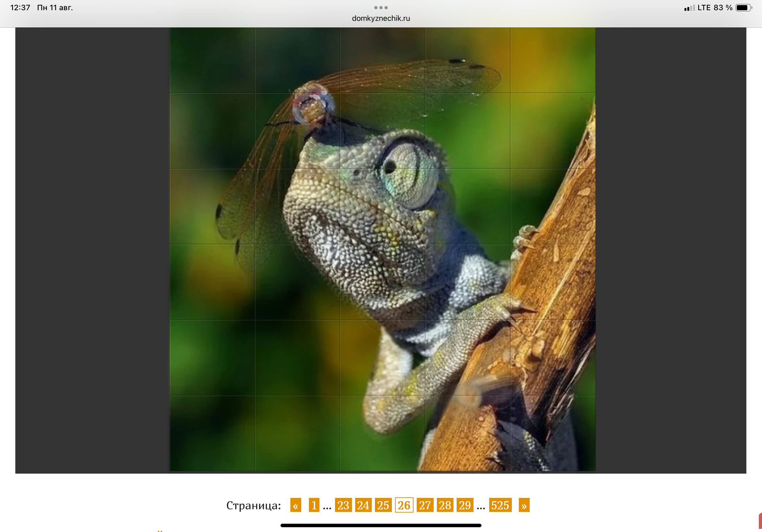Select current page 26
762x532 pixels.
click(x=404, y=505)
